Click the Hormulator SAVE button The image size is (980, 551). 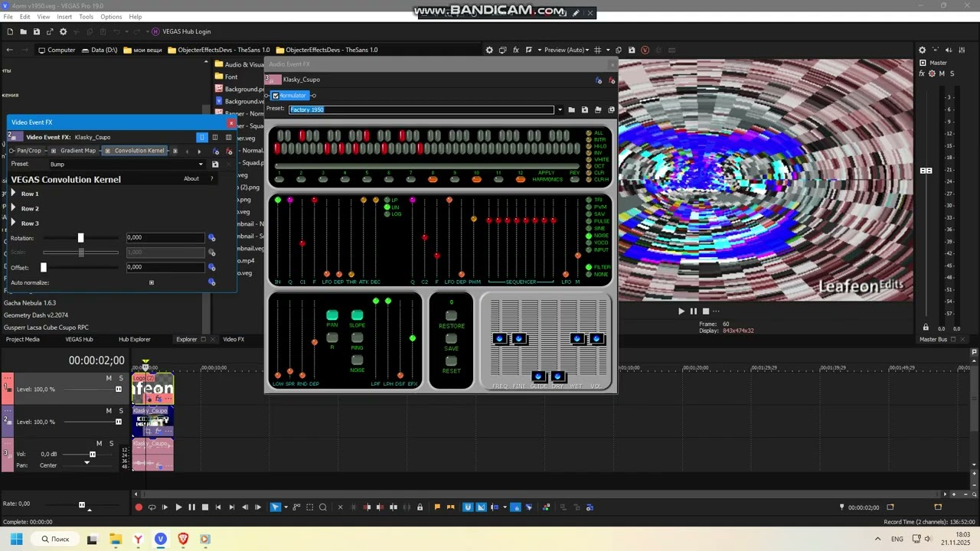point(452,338)
